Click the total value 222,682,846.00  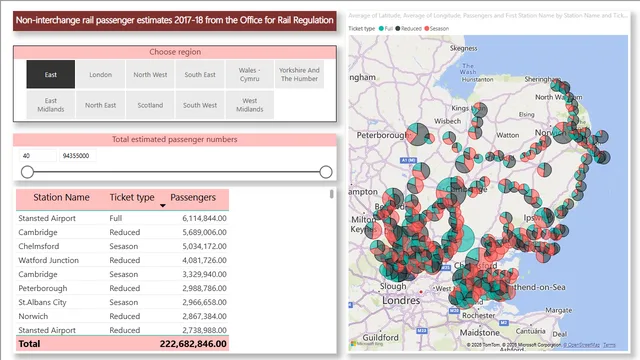(193, 344)
